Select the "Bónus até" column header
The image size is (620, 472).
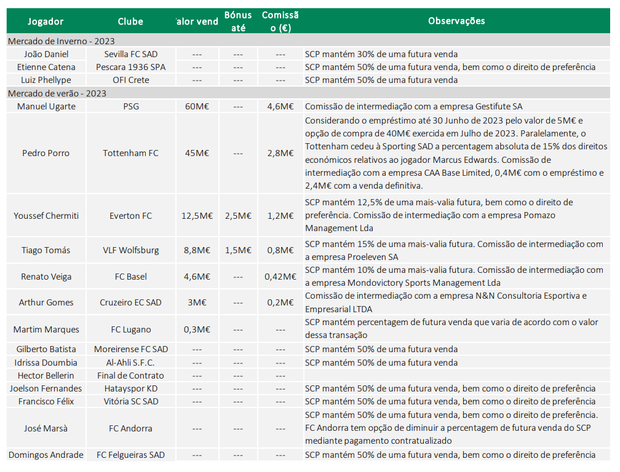coord(238,20)
